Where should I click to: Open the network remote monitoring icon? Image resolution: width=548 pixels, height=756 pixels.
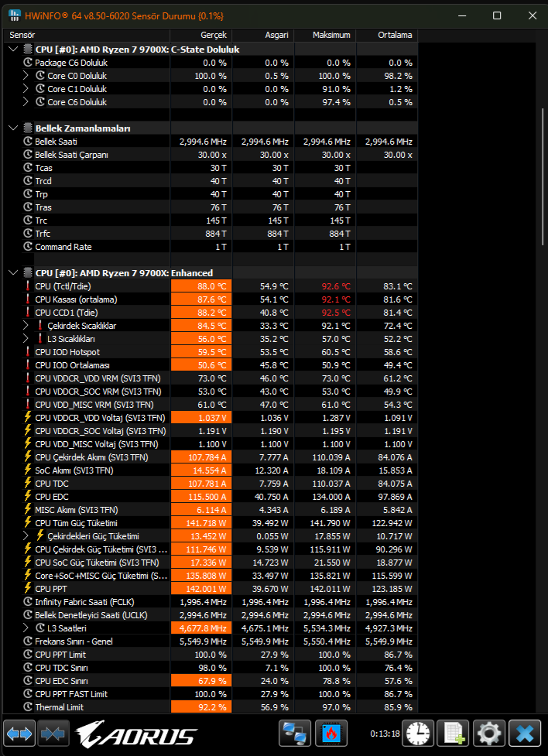(295, 734)
